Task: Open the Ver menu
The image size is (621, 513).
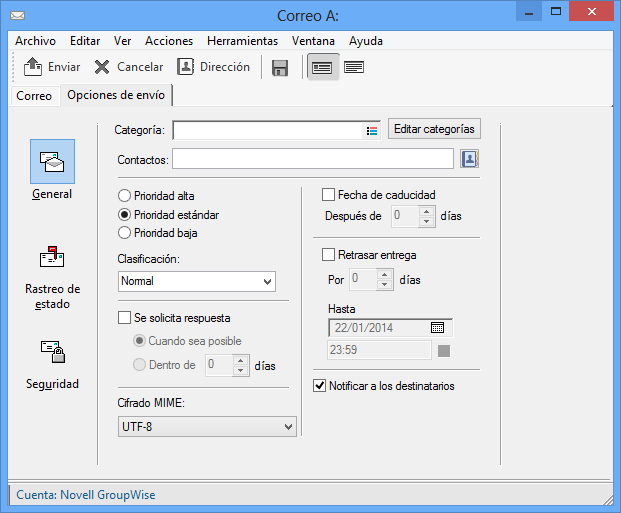Action: click(x=122, y=41)
